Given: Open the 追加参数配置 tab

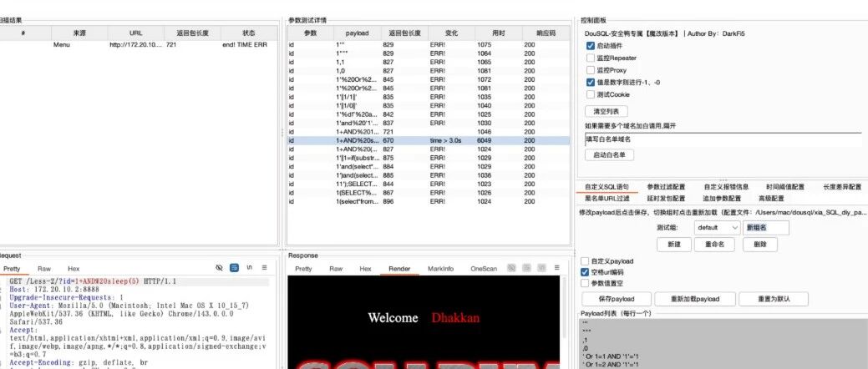Looking at the screenshot, I should (722, 198).
